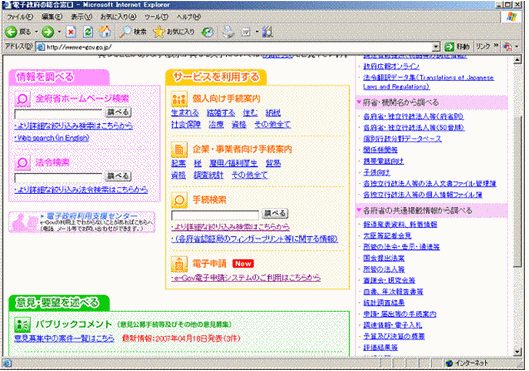Open Favorites star toolbar button
Image resolution: width=529 pixels, height=371 pixels.
tap(174, 32)
